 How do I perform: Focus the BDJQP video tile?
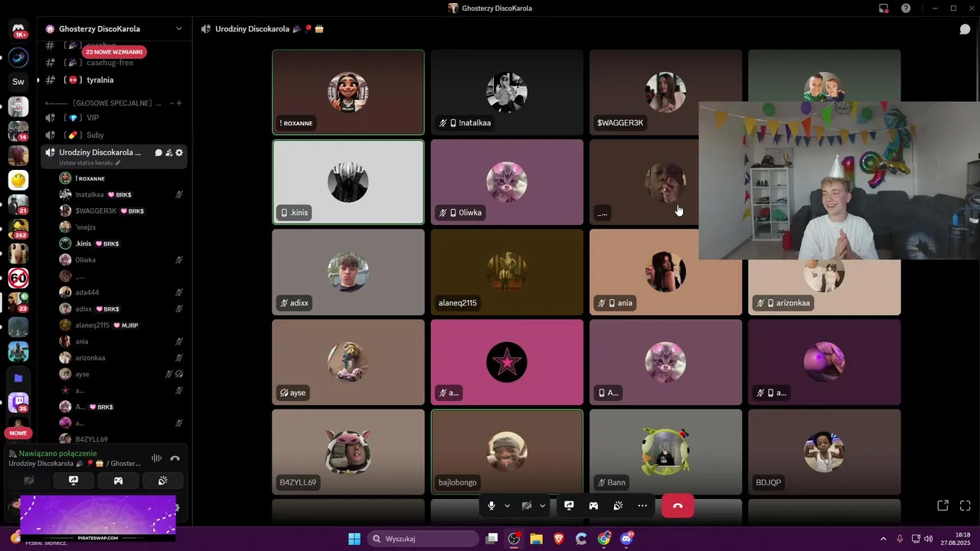click(x=824, y=452)
